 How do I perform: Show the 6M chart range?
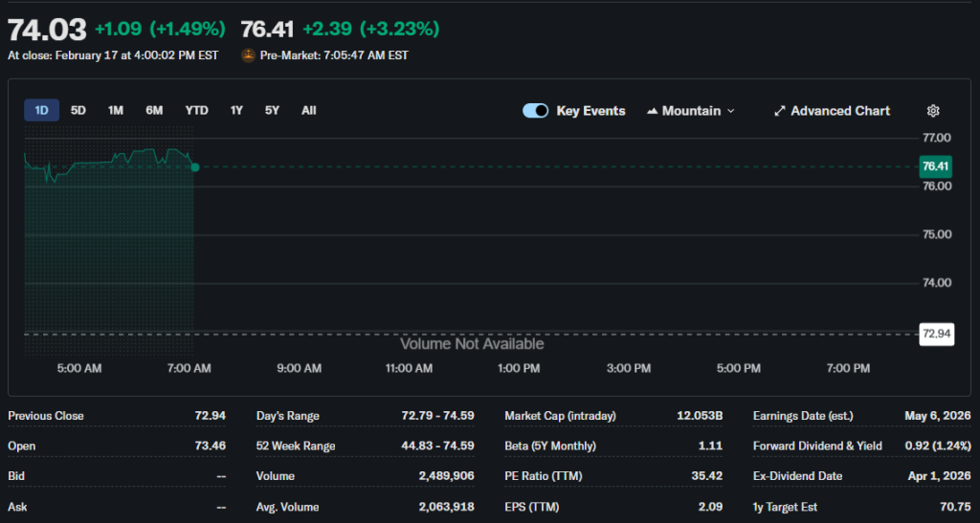154,111
